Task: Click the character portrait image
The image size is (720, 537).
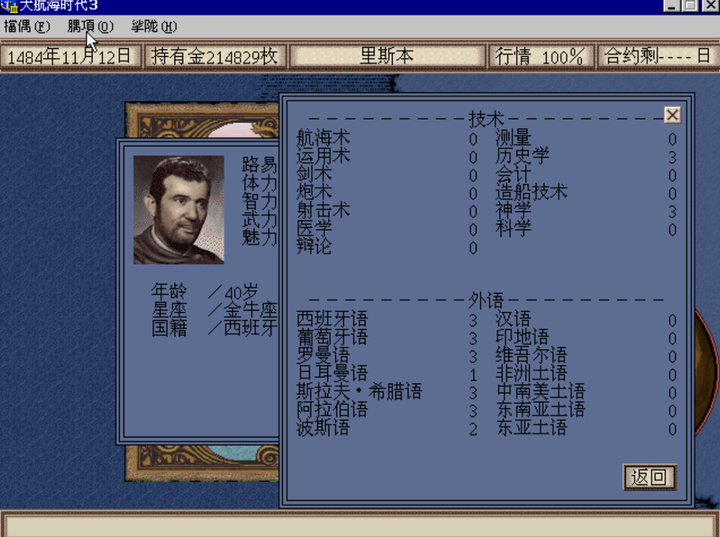Action: tap(179, 209)
